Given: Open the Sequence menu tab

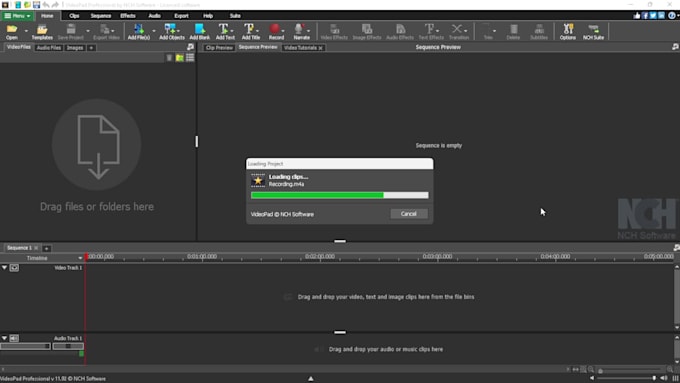Looking at the screenshot, I should 101,16.
